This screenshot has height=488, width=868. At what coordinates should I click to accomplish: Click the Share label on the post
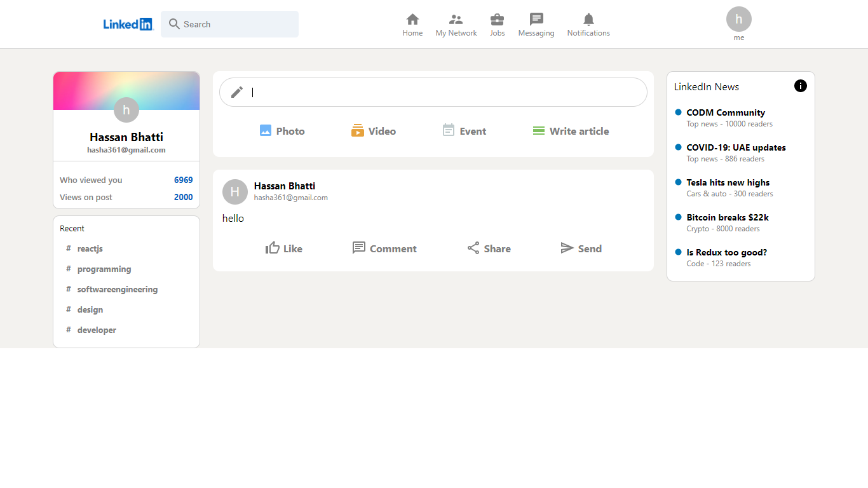[x=497, y=248]
